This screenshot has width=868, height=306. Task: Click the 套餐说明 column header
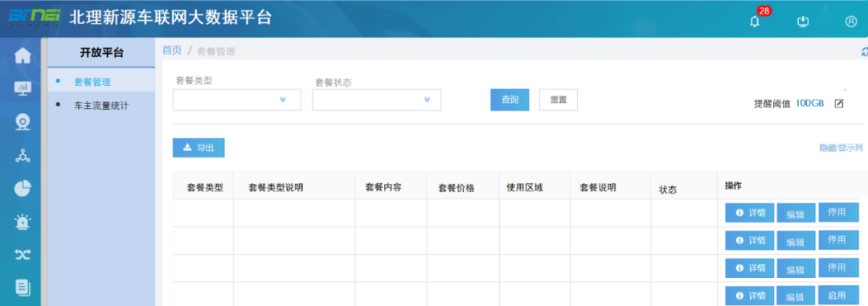click(598, 187)
